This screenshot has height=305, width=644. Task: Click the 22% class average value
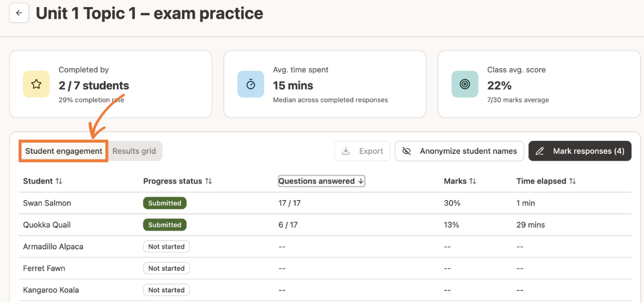pos(499,86)
